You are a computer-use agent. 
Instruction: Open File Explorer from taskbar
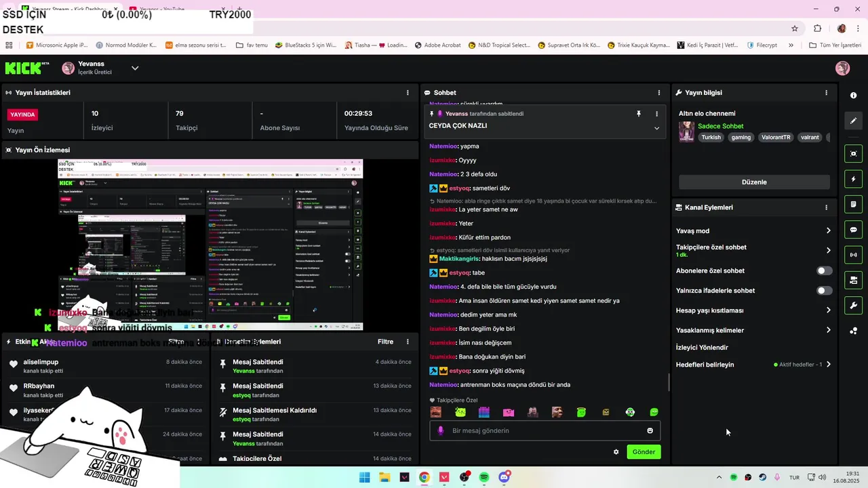point(384,477)
